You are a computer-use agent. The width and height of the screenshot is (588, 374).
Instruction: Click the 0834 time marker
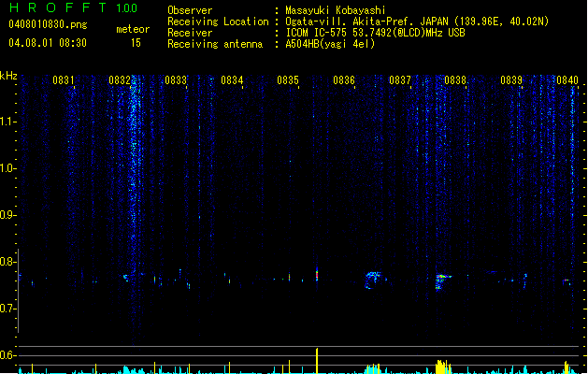click(x=232, y=79)
